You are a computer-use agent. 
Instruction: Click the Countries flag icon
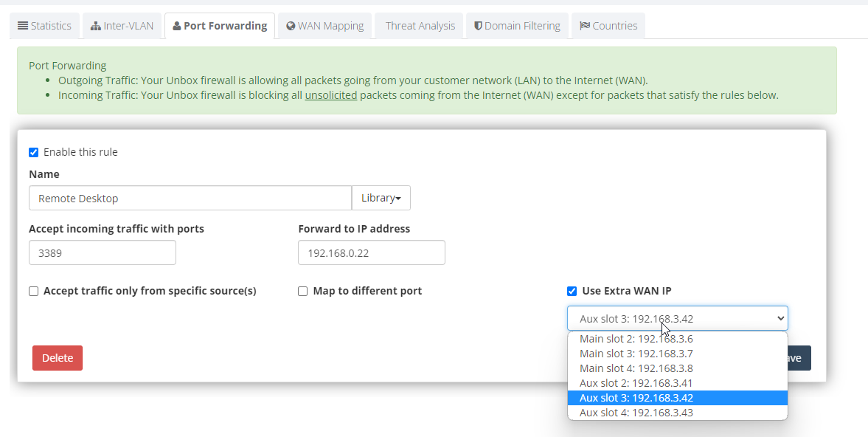pos(585,26)
